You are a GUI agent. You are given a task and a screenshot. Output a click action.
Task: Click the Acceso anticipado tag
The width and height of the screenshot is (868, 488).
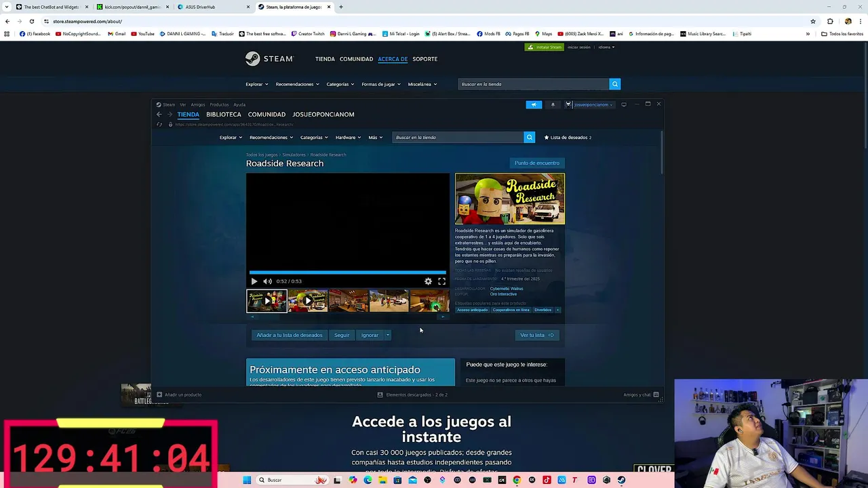click(x=472, y=310)
